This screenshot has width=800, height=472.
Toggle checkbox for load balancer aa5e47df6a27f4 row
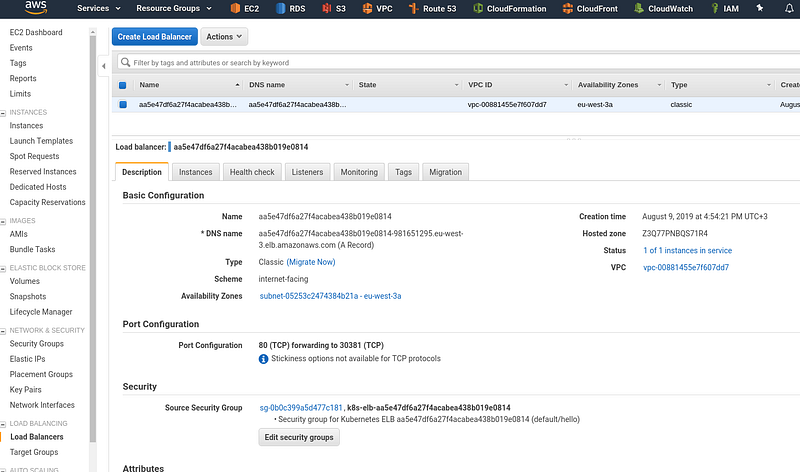click(x=122, y=105)
